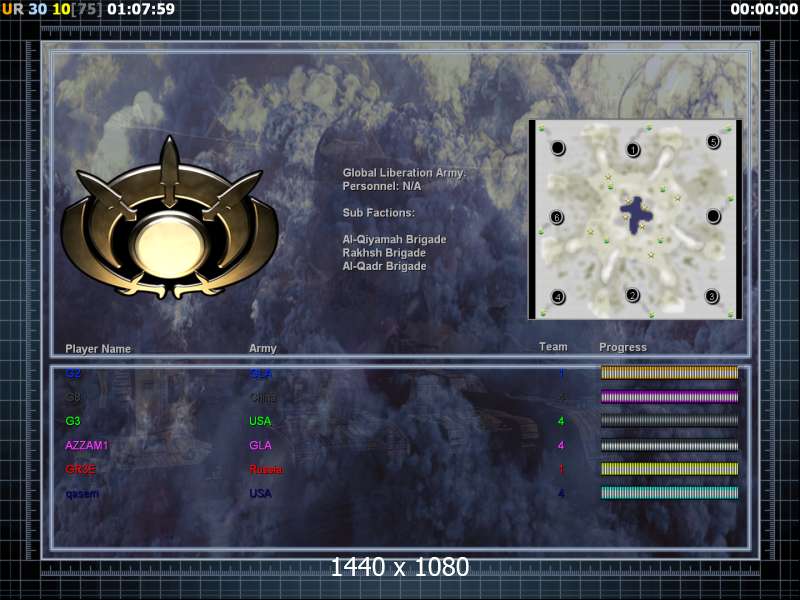
Task: Click the Sub Factions: label
Action: coord(379,213)
